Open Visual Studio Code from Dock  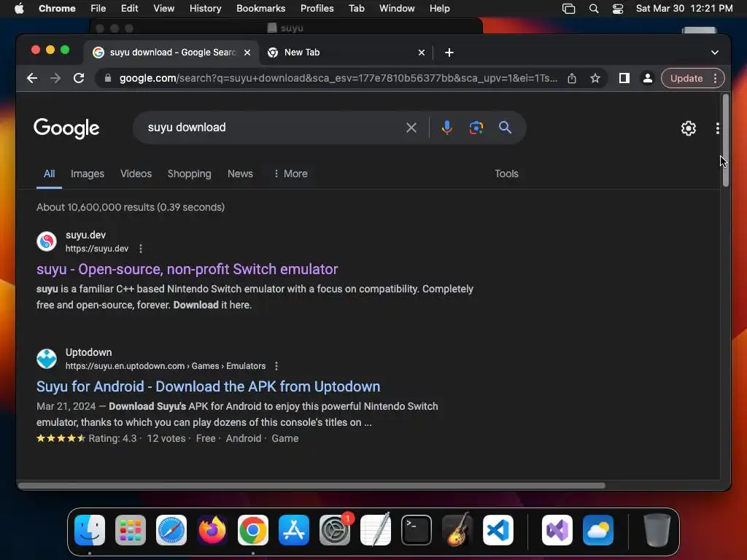(498, 530)
